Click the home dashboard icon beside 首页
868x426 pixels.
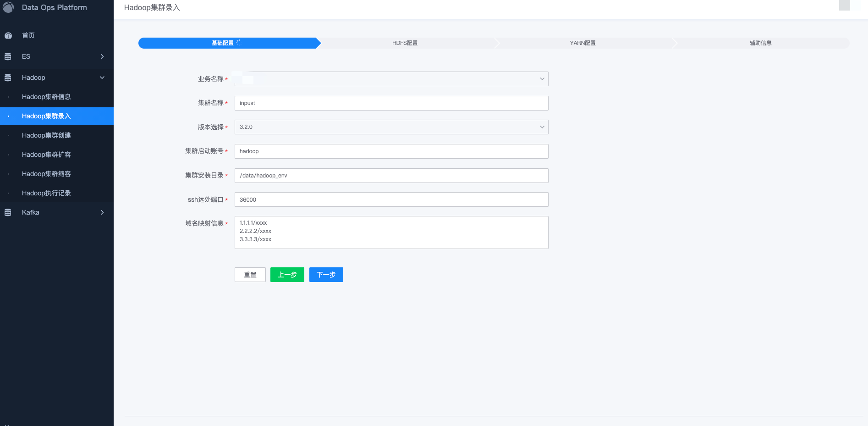(8, 35)
